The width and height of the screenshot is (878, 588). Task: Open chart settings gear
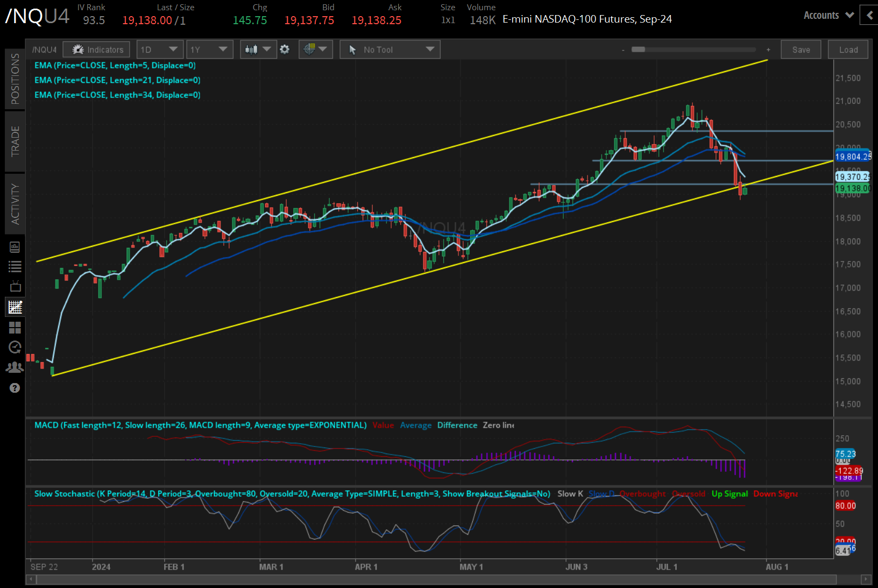(x=285, y=49)
